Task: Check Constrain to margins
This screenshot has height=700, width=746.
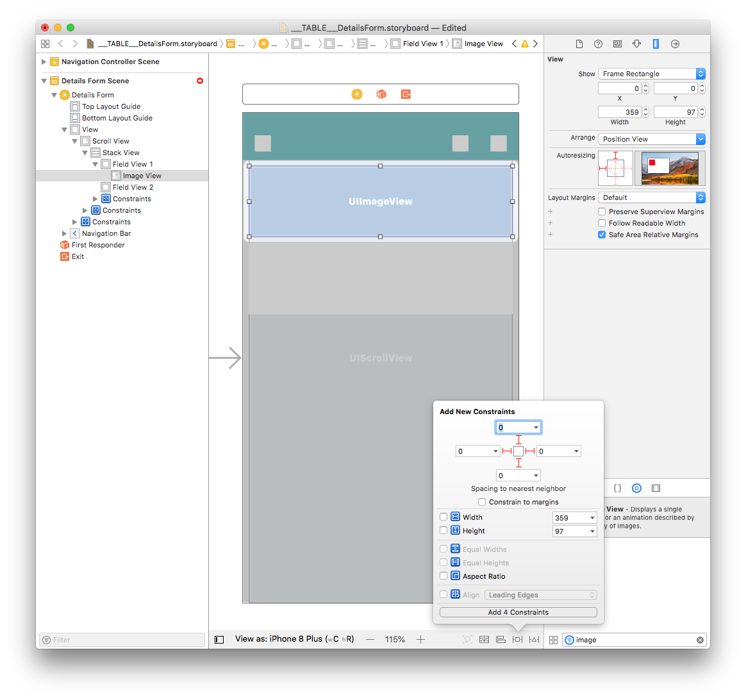Action: 482,502
